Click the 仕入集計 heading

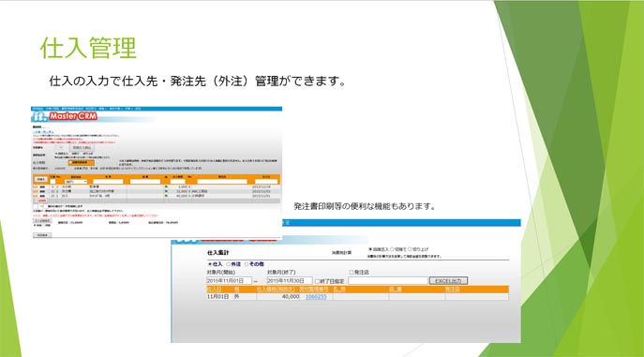click(218, 253)
